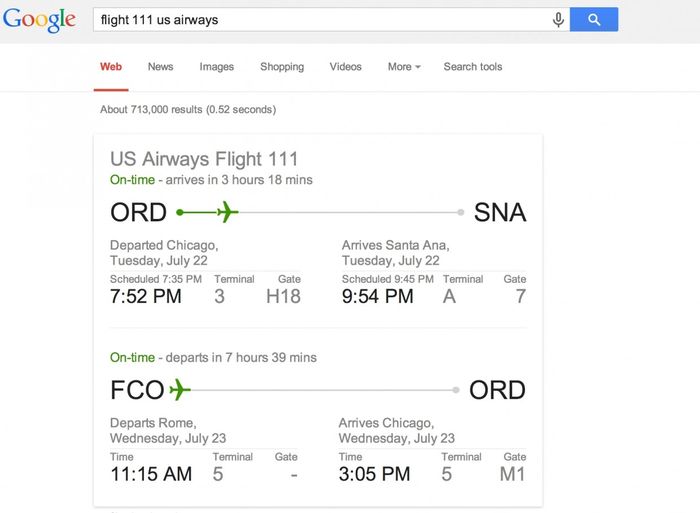Go to the Videos tab
The height and width of the screenshot is (513, 700).
346,67
